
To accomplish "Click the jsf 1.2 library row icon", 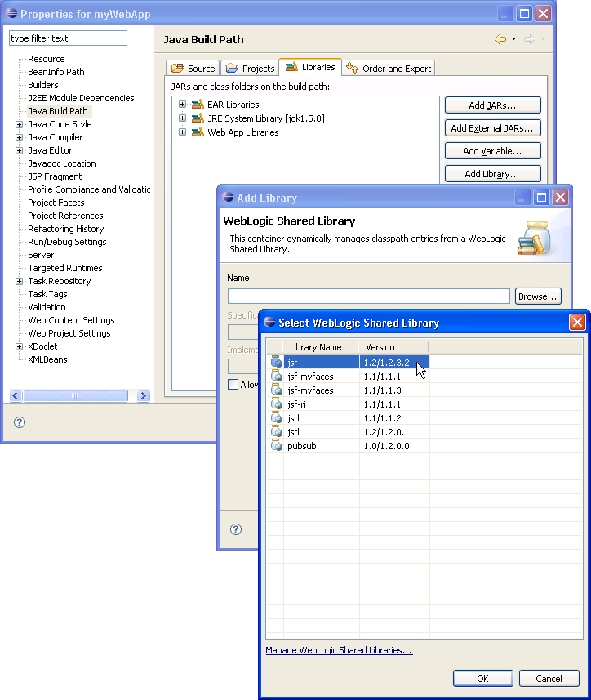I will (x=277, y=362).
